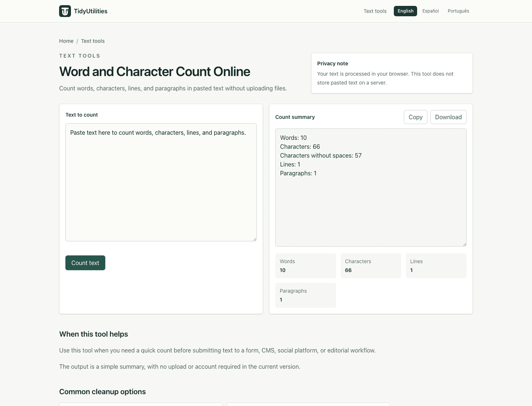Click the 'TEXT TOOLS' category label
This screenshot has height=406, width=532.
tap(80, 56)
